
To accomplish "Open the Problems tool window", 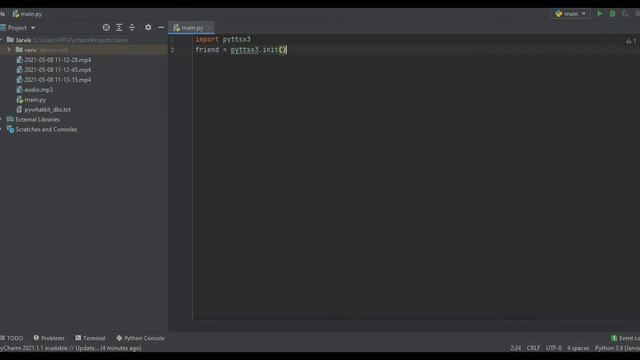I will pos(49,338).
